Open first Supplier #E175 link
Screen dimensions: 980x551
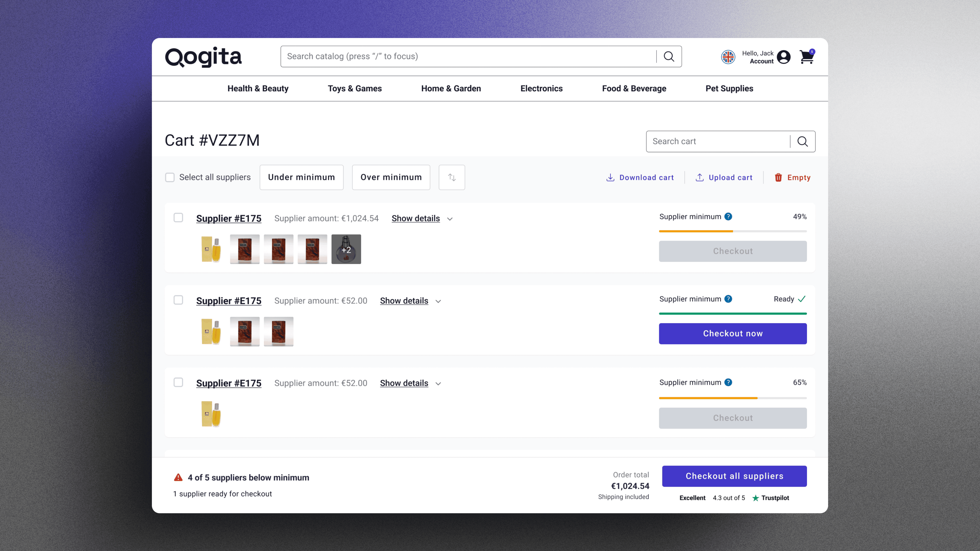tap(229, 218)
